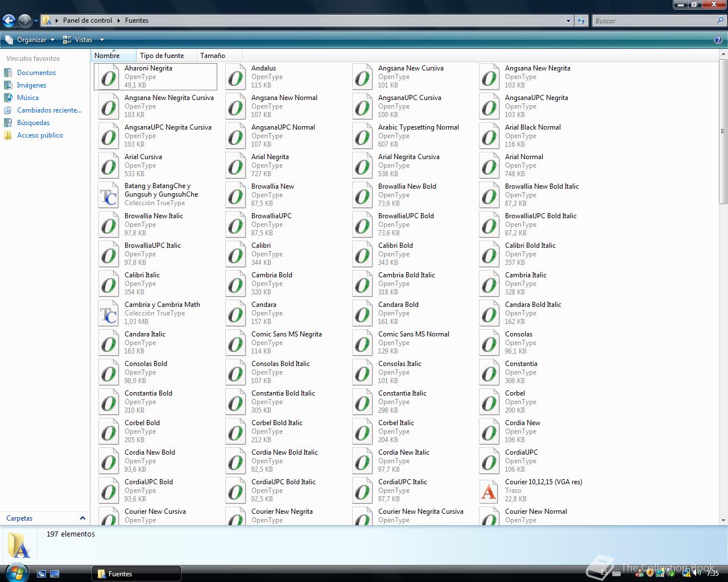728x582 pixels.
Task: Click the Arial Black Normal font icon
Action: [x=489, y=136]
